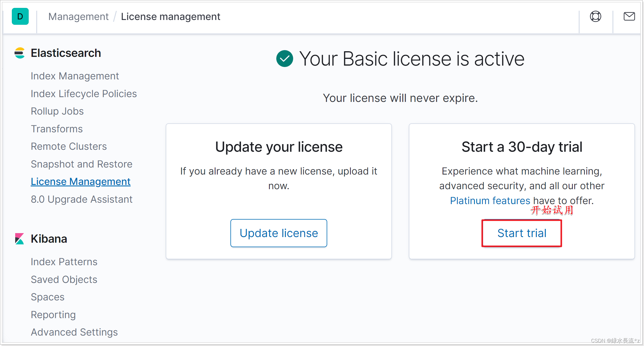The height and width of the screenshot is (346, 644).
Task: Open Advanced Settings
Action: pos(74,332)
